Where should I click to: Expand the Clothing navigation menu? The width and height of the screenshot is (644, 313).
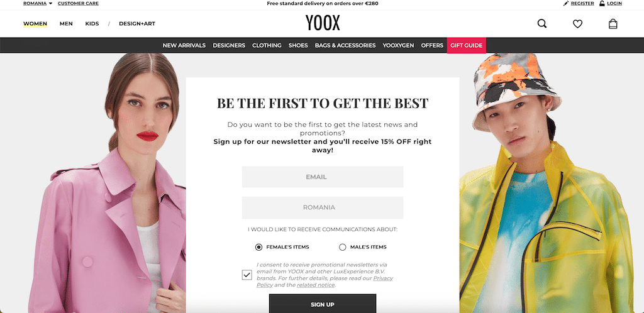tap(267, 45)
